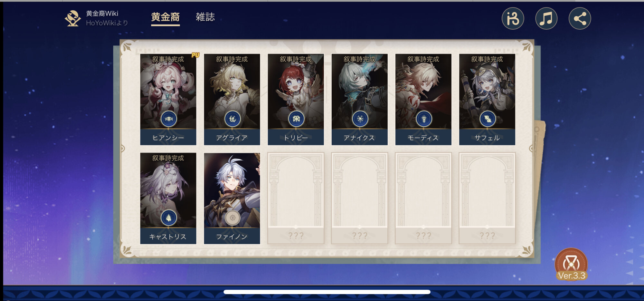Click the home indicator bar at bottom

327,292
